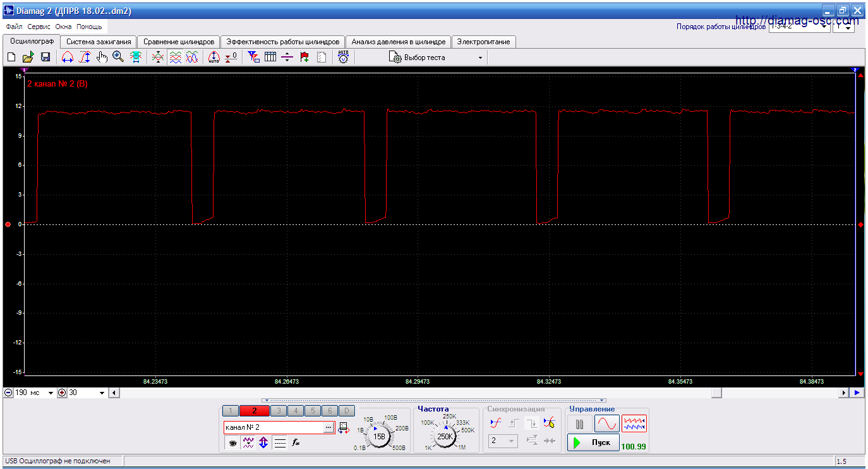Switch to the Сравнение цилиндров tab
Screen dimensions: 868x469
pos(179,42)
